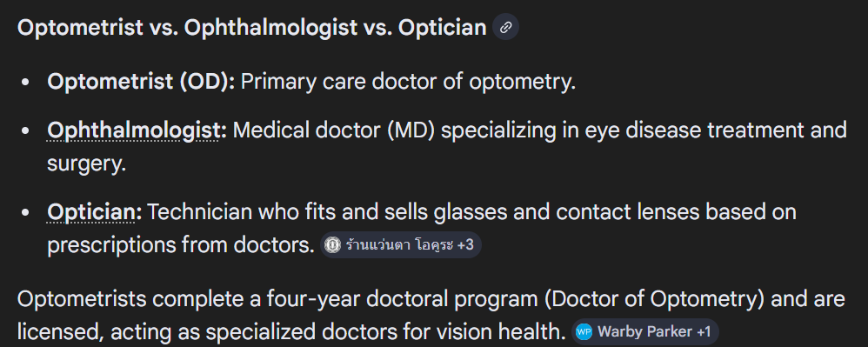Click the word surgery in the Ophthalmologist item
The image size is (868, 347).
86,163
